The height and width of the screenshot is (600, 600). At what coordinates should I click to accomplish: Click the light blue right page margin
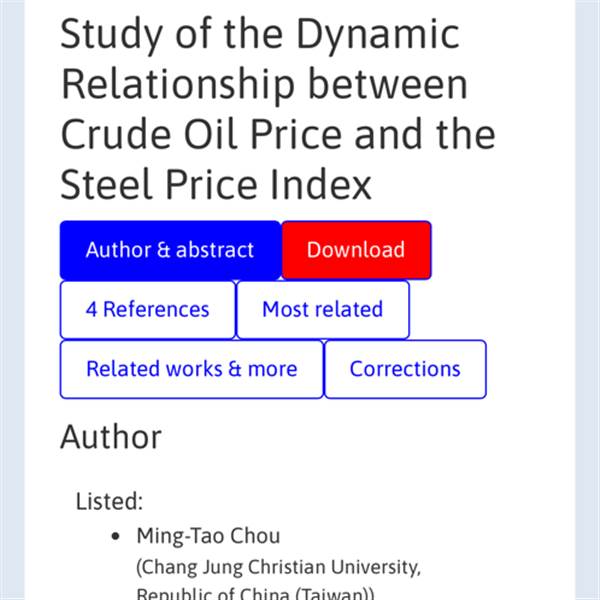pyautogui.click(x=587, y=300)
